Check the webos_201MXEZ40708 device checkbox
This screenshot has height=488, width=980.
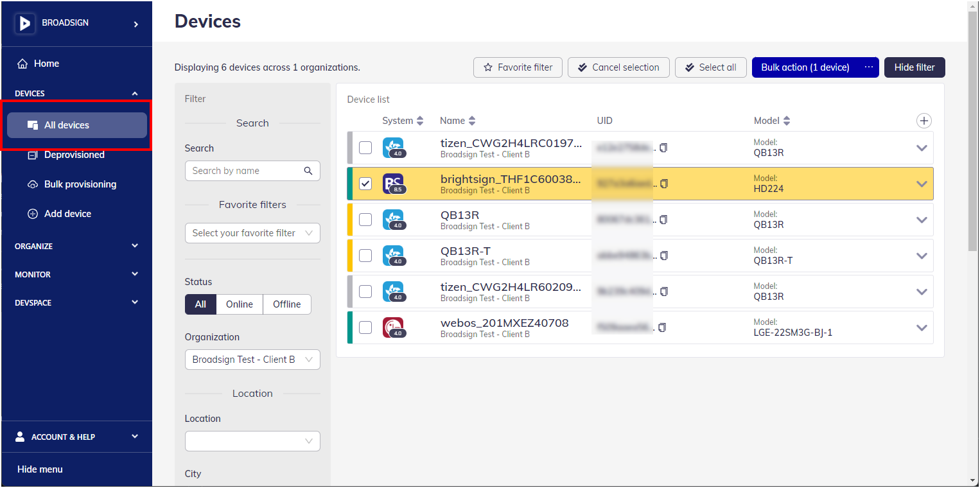click(x=365, y=327)
